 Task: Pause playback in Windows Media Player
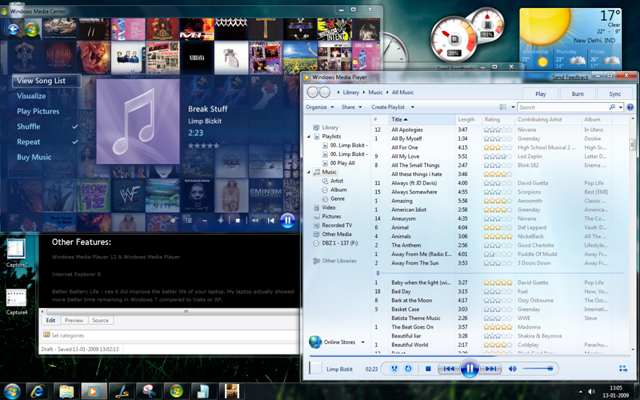click(x=469, y=369)
